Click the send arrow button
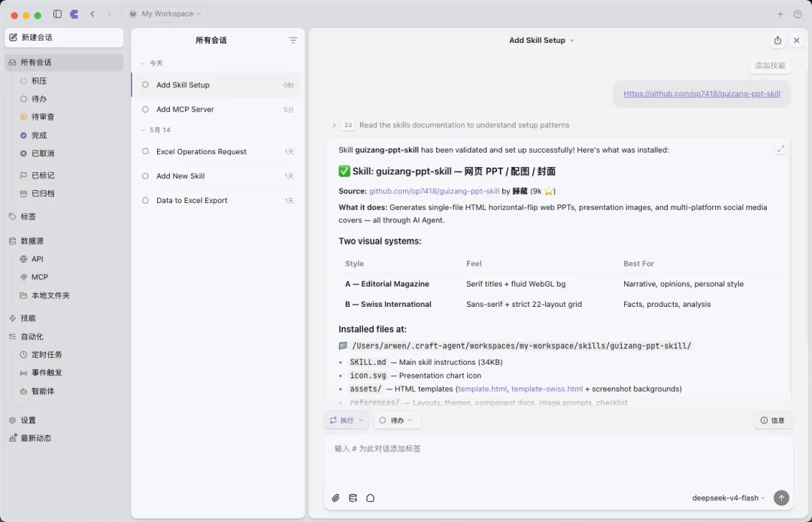The image size is (812, 522). coord(781,498)
